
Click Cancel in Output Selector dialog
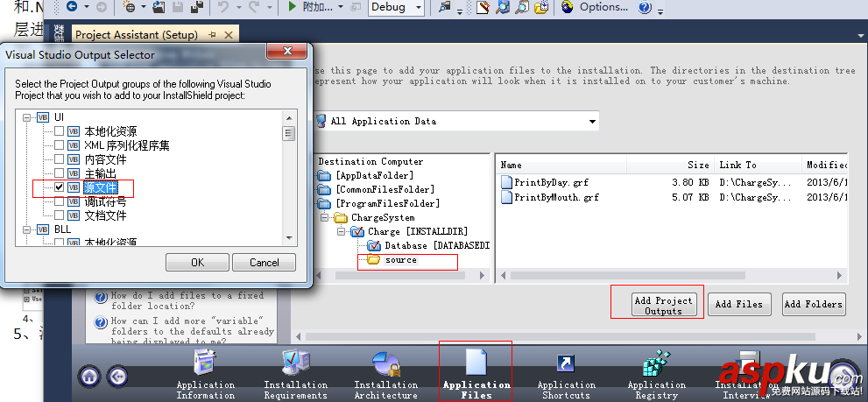(x=264, y=263)
